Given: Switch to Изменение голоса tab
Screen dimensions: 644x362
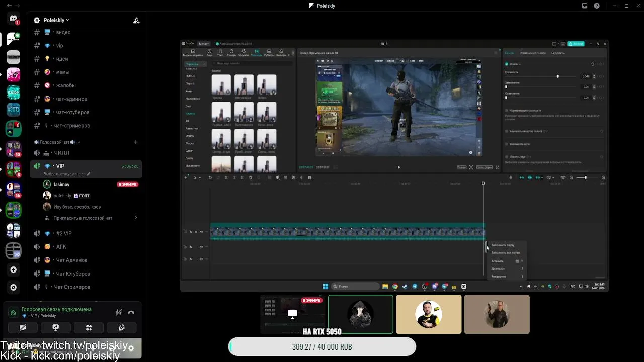Looking at the screenshot, I should [533, 53].
